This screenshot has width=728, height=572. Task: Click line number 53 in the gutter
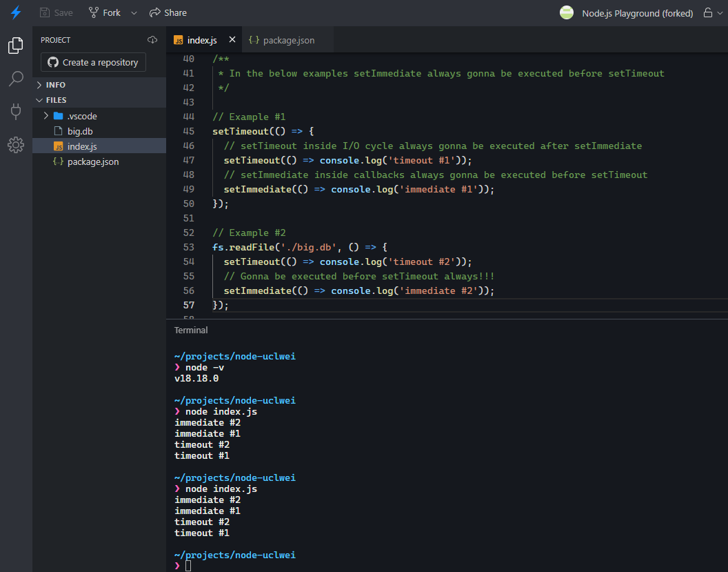[188, 247]
